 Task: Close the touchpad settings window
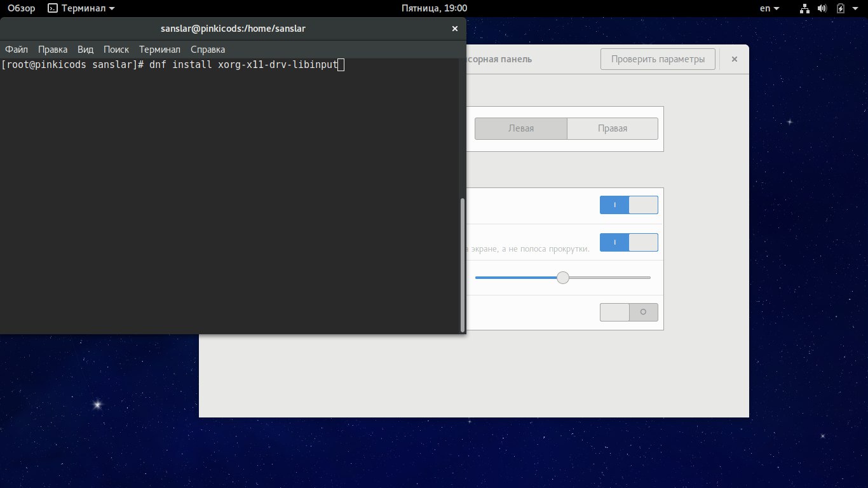(x=734, y=59)
